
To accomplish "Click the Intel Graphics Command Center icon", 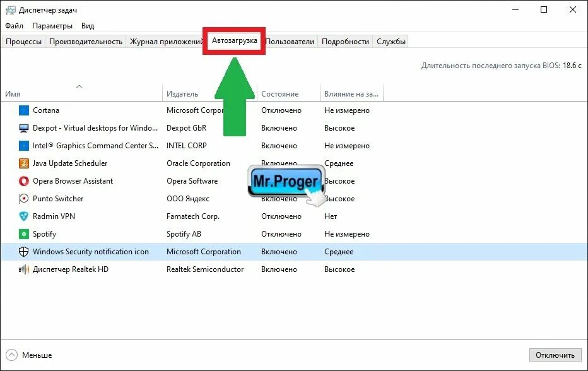I will point(23,146).
